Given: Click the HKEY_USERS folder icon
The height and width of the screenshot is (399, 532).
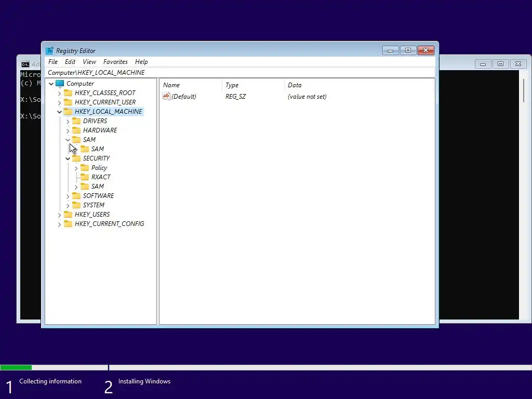Looking at the screenshot, I should click(68, 215).
